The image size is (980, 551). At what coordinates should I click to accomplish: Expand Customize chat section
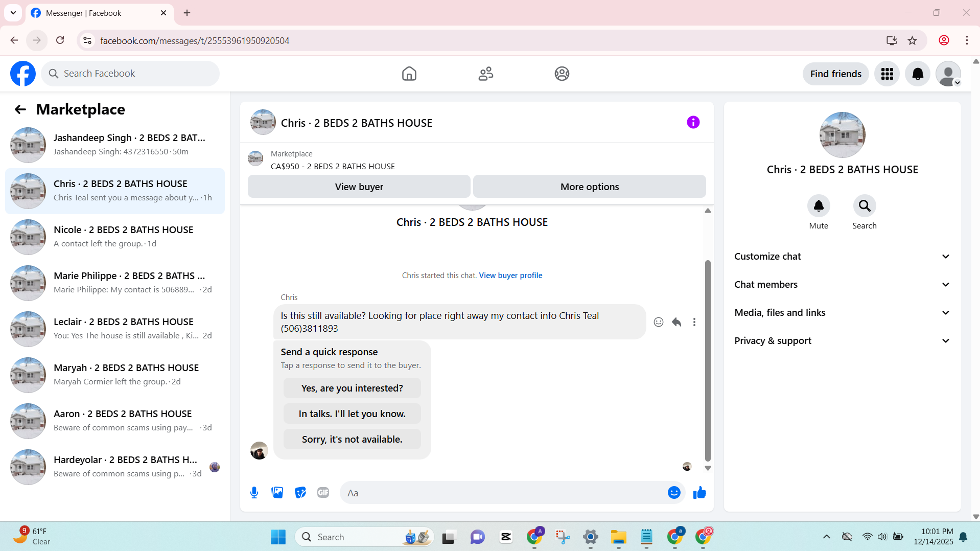pos(842,257)
